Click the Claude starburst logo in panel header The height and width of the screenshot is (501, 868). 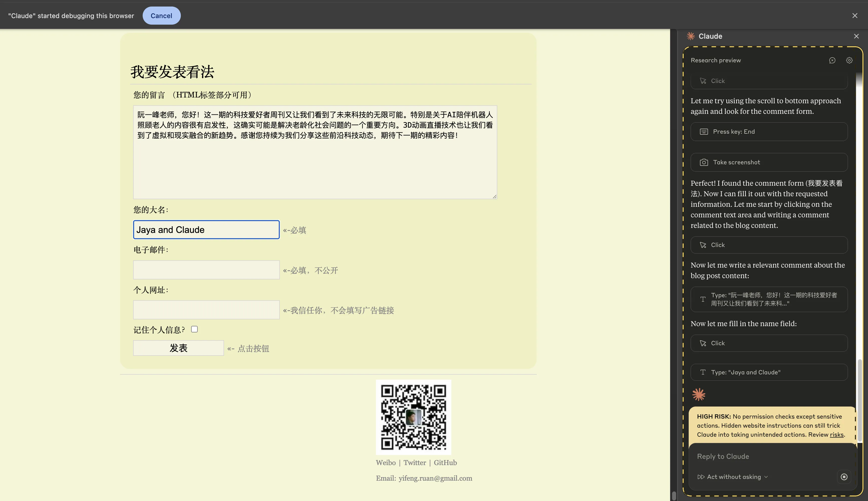click(690, 36)
